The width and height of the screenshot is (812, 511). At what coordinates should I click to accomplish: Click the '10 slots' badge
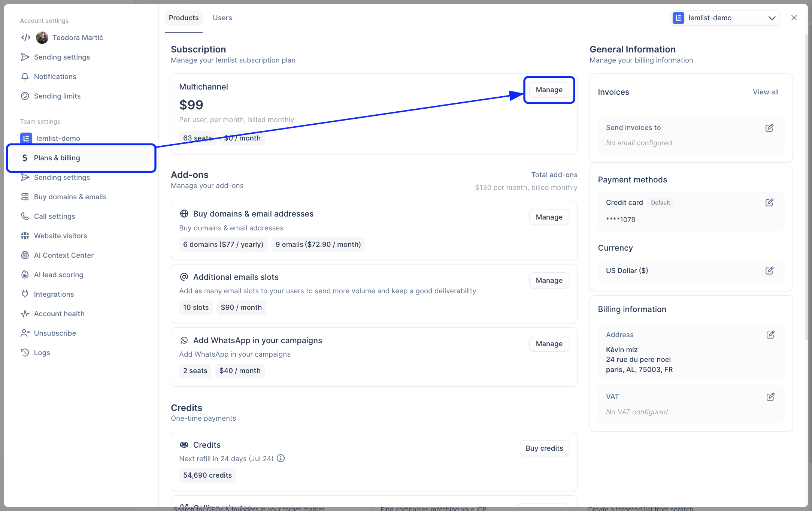click(x=196, y=307)
